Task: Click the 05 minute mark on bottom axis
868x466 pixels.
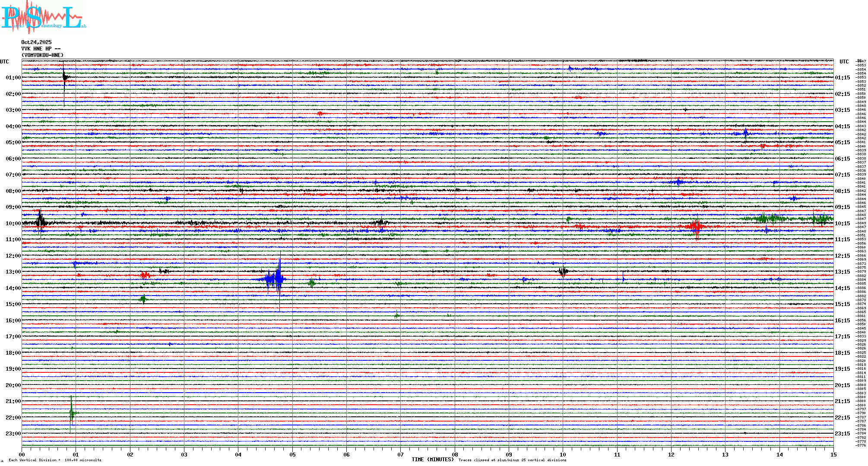Action: [x=292, y=454]
